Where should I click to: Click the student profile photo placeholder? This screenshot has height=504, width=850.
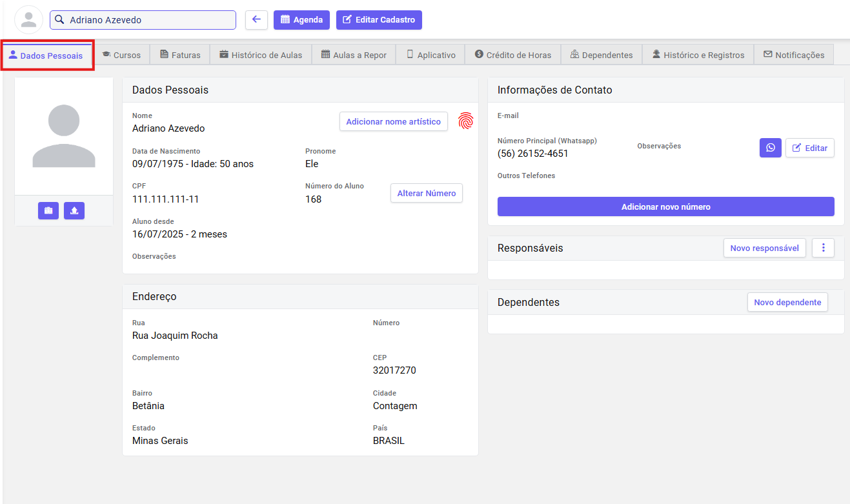(64, 136)
